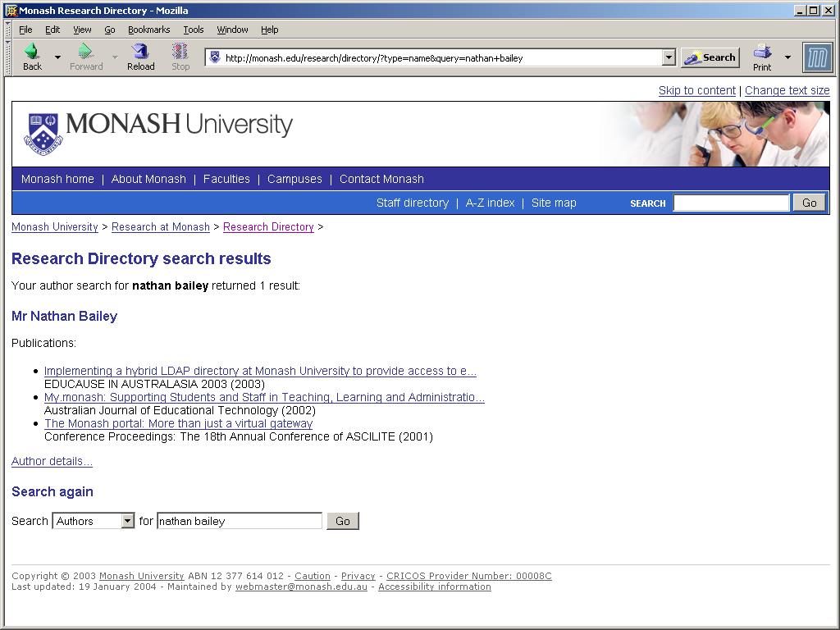Click footer Monash University copyright link
The height and width of the screenshot is (630, 840).
tap(141, 576)
